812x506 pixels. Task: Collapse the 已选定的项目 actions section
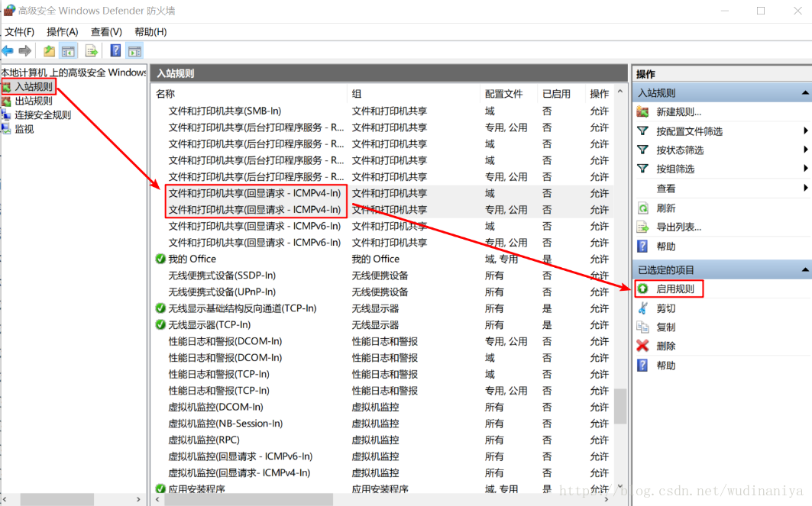tap(805, 269)
